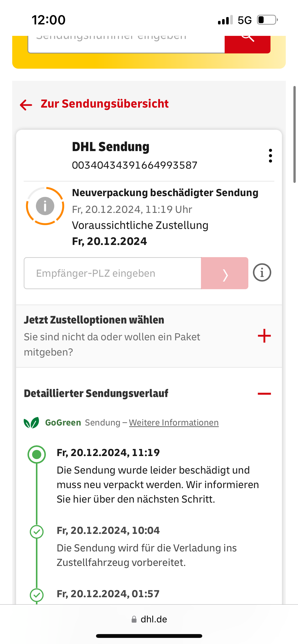Screen dimensions: 298x644
Task: Select the 10:04 timeline checkmark marker
Action: [37, 532]
